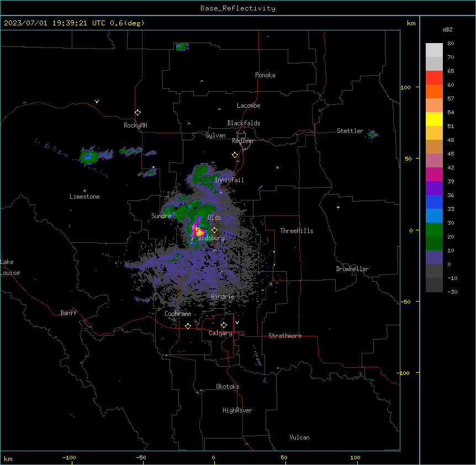Click the RedDeer city label
The width and height of the screenshot is (476, 465).
(x=244, y=141)
